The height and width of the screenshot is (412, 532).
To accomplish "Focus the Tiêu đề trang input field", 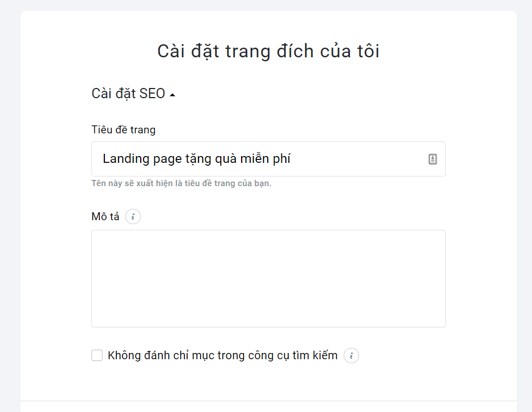I will click(x=268, y=159).
